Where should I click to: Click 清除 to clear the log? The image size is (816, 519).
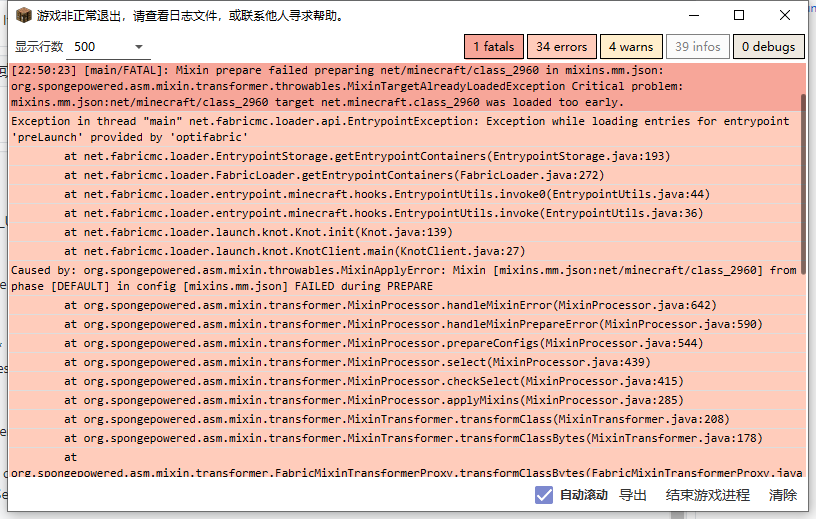tap(783, 495)
